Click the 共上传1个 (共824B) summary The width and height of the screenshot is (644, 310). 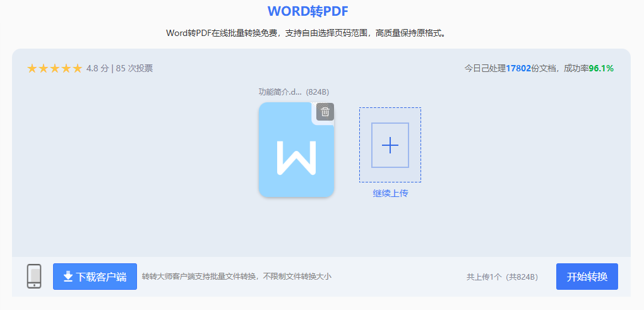click(x=503, y=277)
